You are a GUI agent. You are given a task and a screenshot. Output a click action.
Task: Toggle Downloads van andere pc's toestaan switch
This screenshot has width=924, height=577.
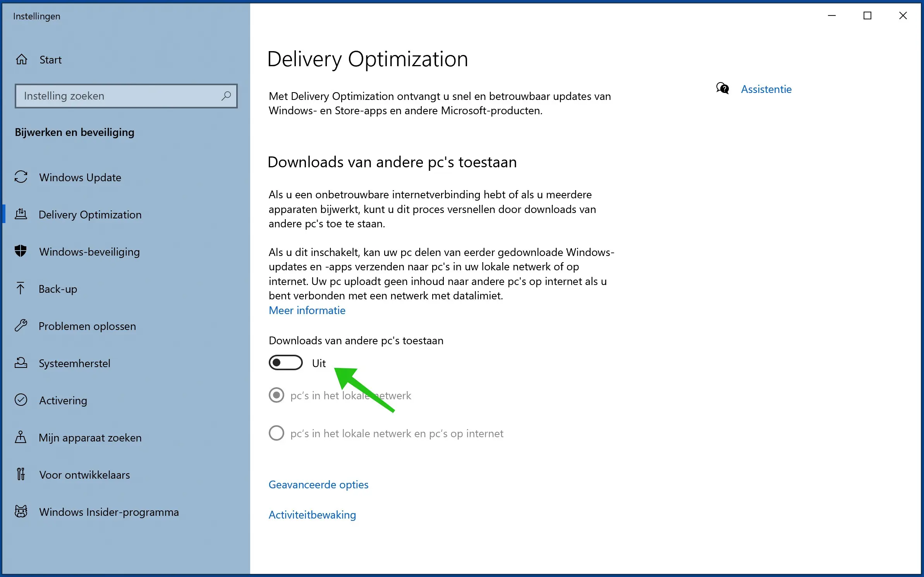[x=286, y=362]
